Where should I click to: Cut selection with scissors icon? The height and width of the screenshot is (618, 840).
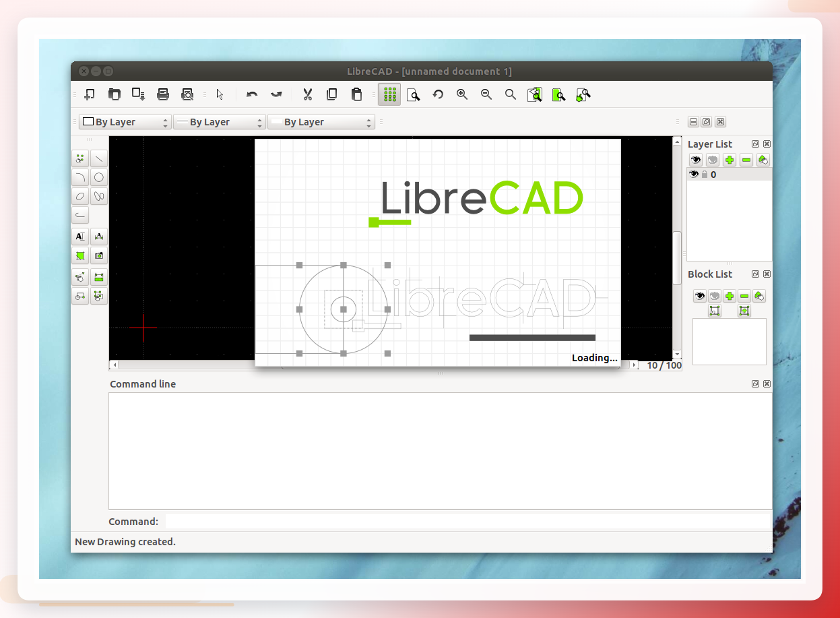(x=308, y=94)
